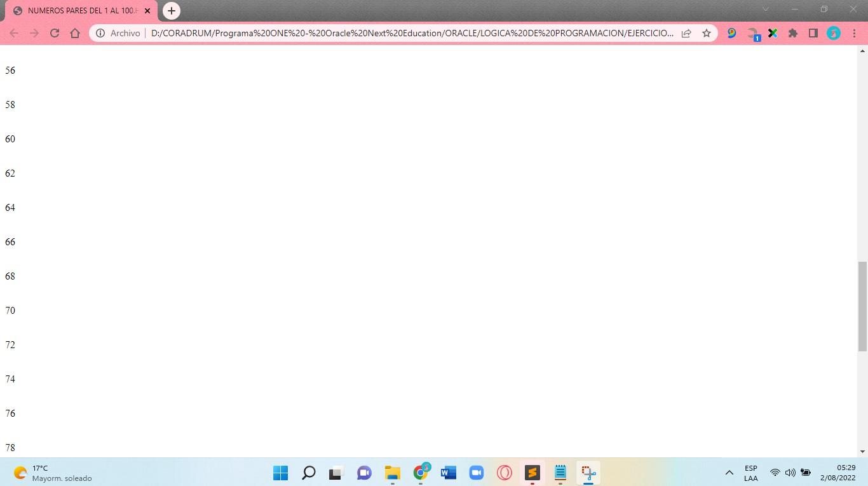The width and height of the screenshot is (868, 486).
Task: Expand the hidden icons tray chevron
Action: click(x=729, y=473)
